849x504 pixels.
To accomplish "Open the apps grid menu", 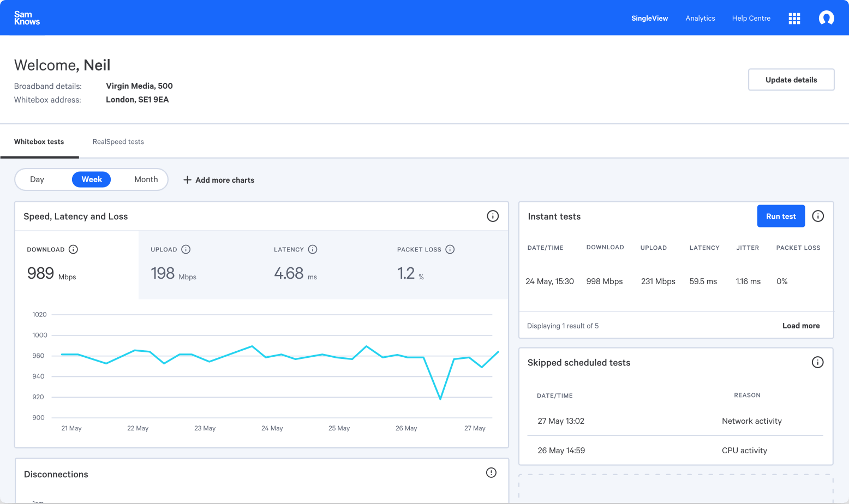I will coord(794,19).
